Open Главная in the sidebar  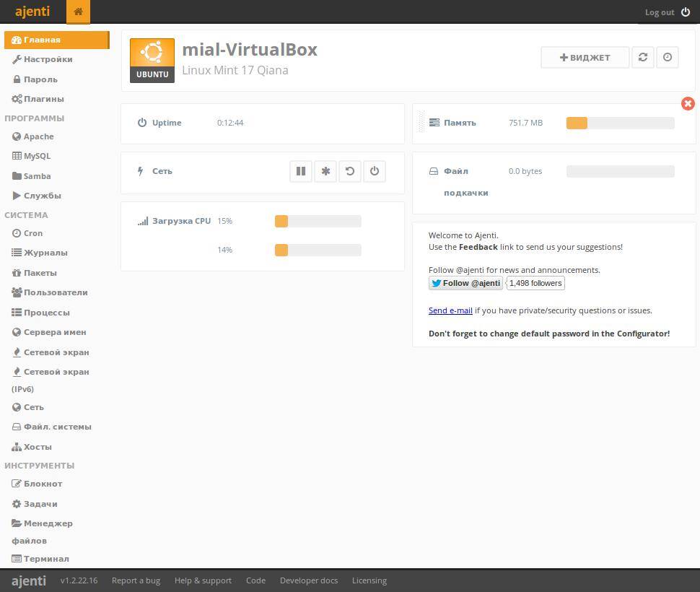point(57,40)
